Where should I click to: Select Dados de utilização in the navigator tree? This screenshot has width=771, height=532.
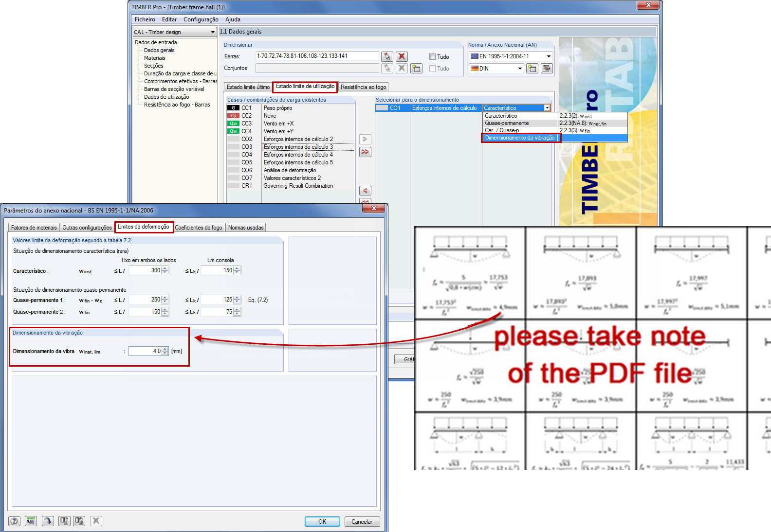click(166, 97)
